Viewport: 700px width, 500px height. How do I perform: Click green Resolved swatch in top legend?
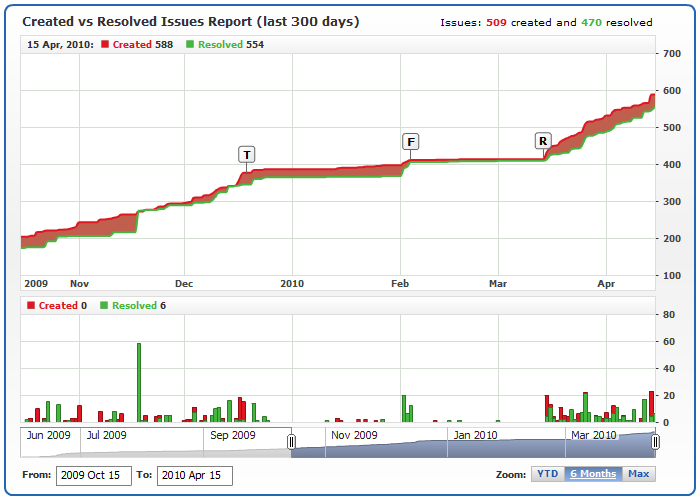[191, 44]
